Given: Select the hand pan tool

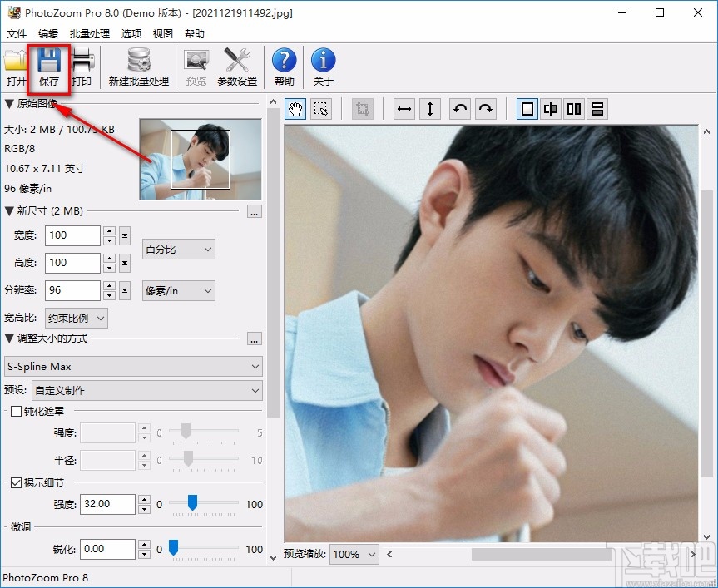Looking at the screenshot, I should click(x=295, y=109).
